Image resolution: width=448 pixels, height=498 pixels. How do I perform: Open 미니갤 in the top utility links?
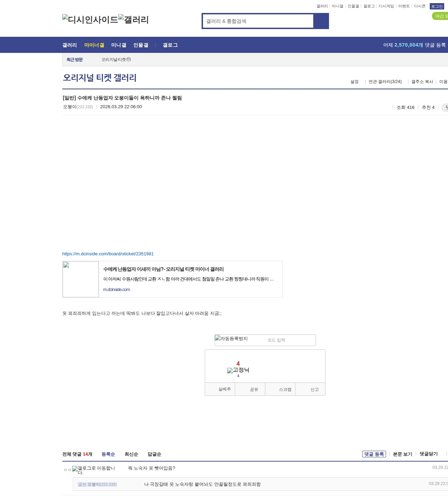click(337, 6)
